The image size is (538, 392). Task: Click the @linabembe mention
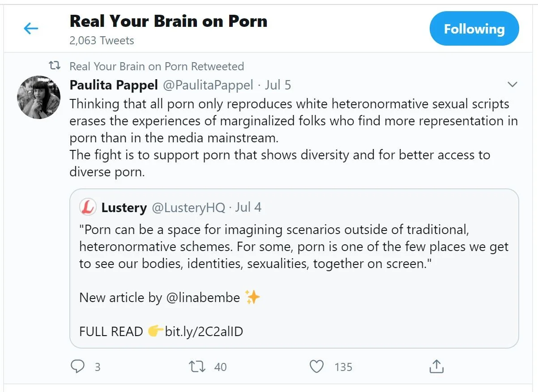(x=203, y=298)
